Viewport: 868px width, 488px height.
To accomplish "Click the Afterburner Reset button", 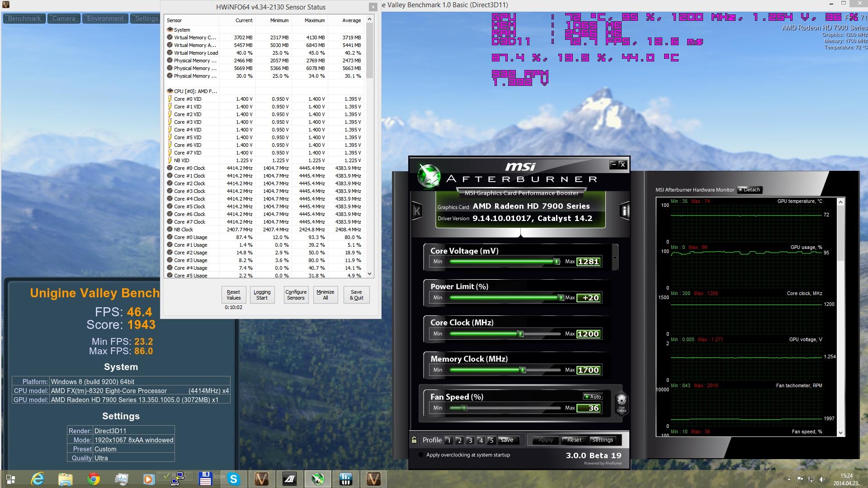I will coord(574,440).
